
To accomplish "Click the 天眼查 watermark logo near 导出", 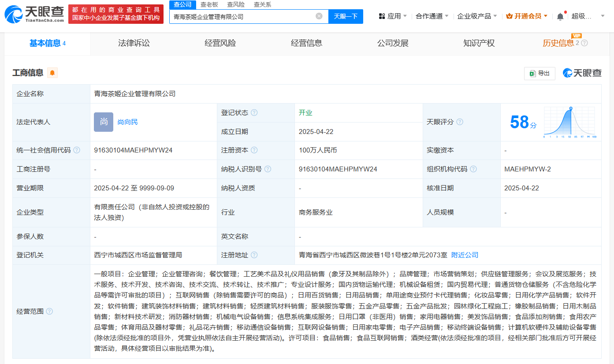I will [x=581, y=73].
